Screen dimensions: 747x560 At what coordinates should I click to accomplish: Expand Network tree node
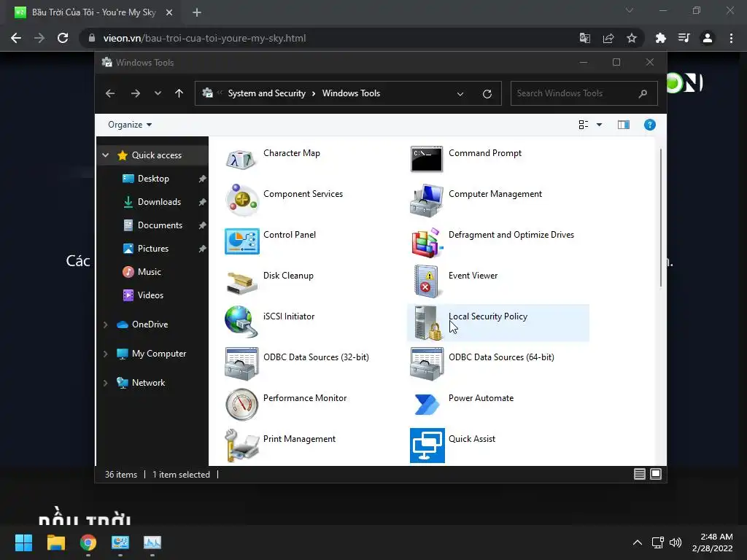106,383
